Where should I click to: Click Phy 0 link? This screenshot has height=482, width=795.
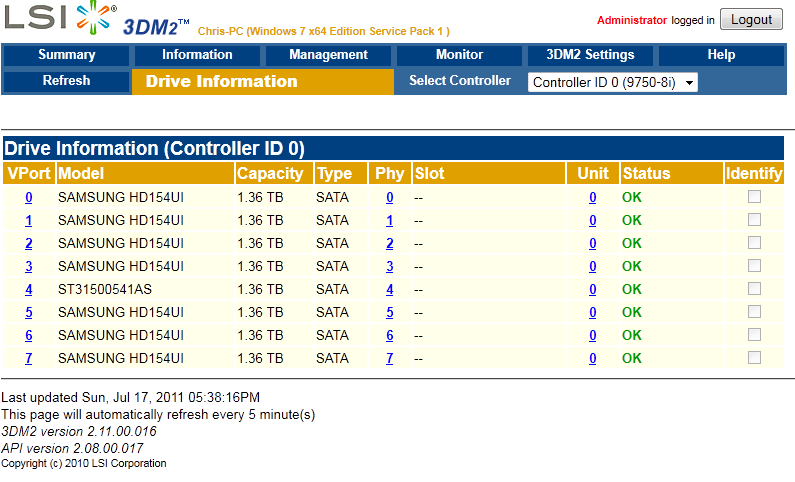[x=389, y=197]
